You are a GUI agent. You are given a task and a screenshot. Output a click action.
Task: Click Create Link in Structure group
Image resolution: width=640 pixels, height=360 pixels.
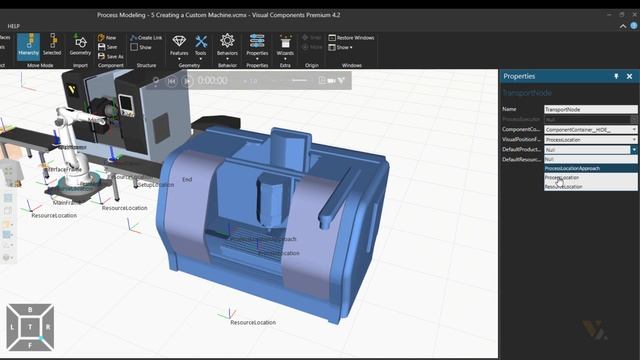tap(146, 38)
